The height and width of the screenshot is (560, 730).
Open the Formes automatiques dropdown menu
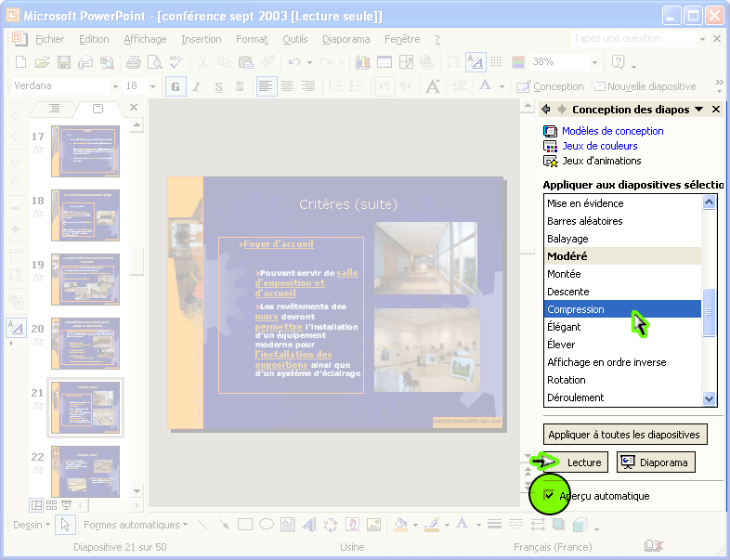(135, 525)
